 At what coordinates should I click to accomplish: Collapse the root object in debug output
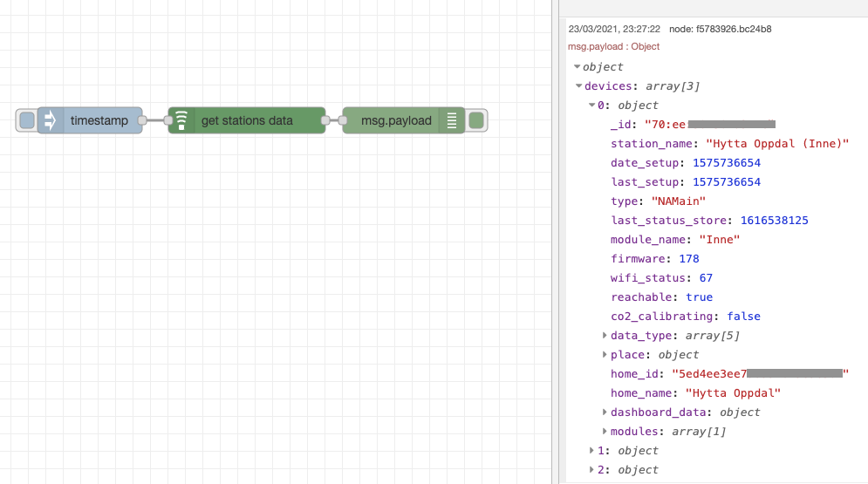tap(578, 67)
